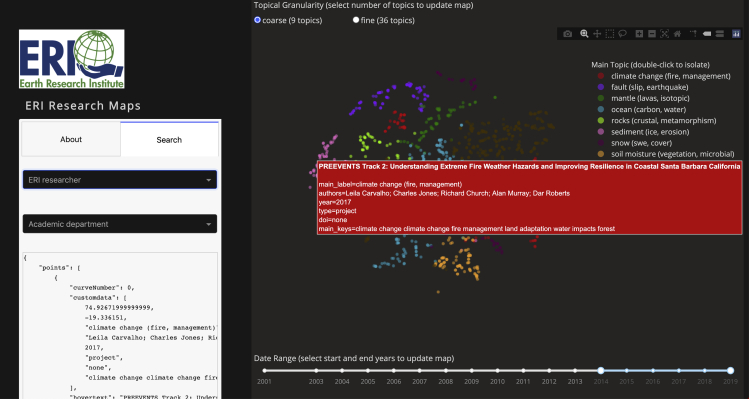Screen dimensions: 749x399
Task: Expand the Academic department dropdown
Action: tap(120, 224)
